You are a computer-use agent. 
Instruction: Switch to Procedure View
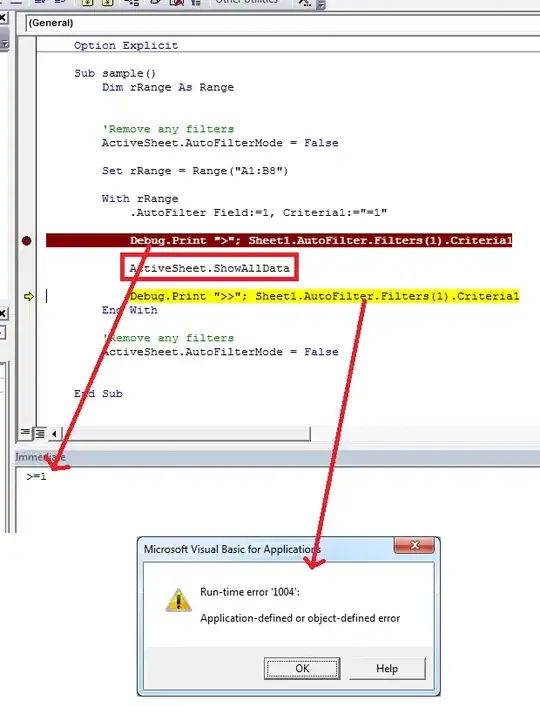(25, 433)
